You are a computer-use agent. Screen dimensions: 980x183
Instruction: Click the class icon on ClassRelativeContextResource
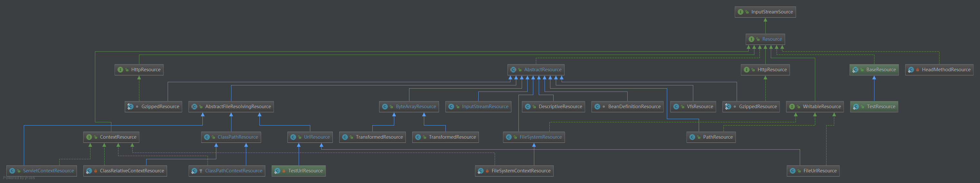point(89,171)
